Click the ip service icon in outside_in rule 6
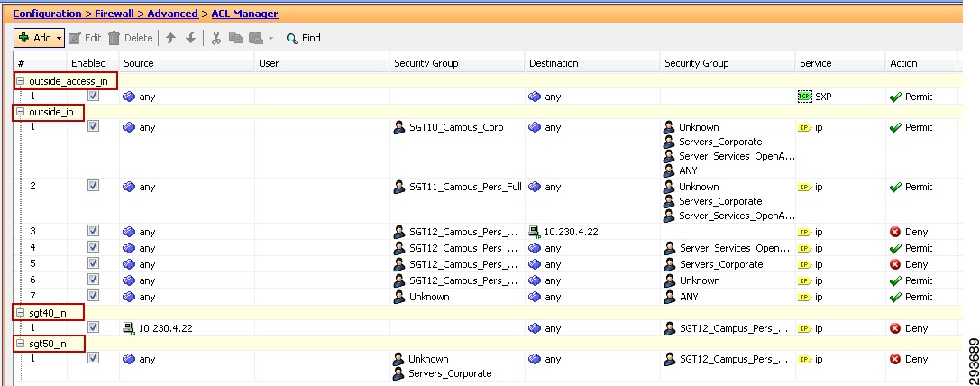This screenshot has width=980, height=386. click(805, 280)
